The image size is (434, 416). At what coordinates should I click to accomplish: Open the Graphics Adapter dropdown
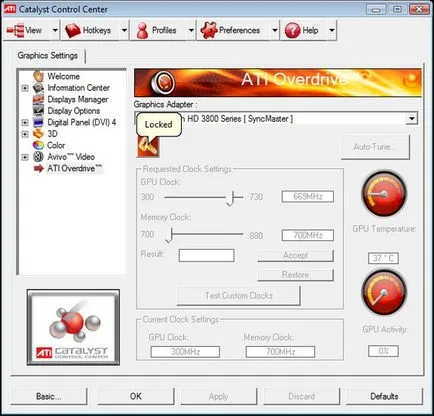click(412, 118)
